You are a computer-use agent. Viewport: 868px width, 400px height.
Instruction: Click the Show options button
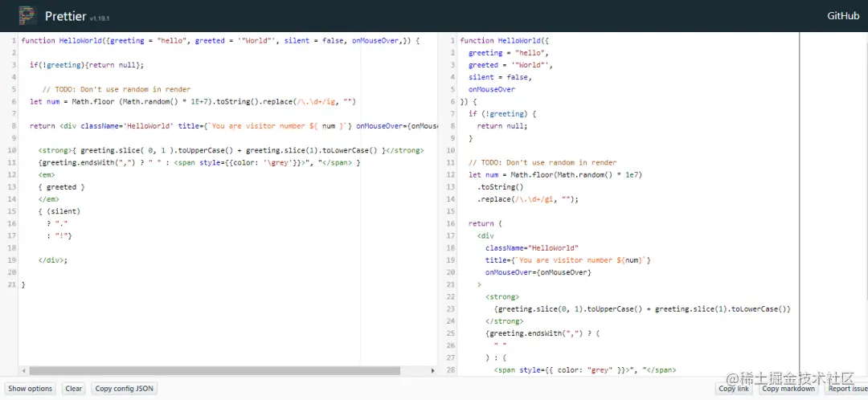pyautogui.click(x=30, y=389)
